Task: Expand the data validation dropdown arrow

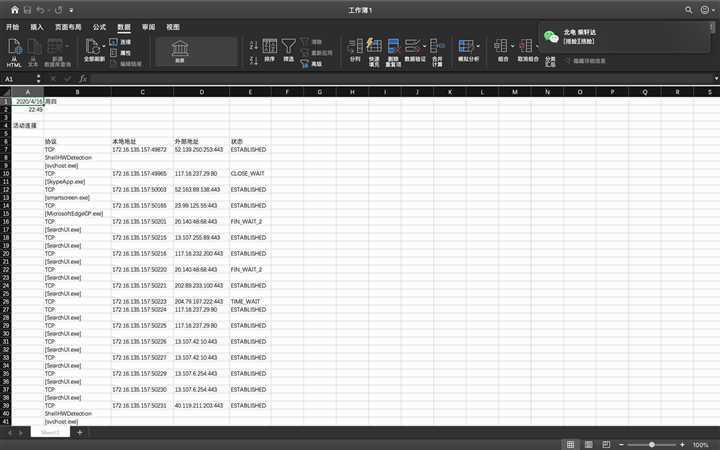Action: click(424, 46)
